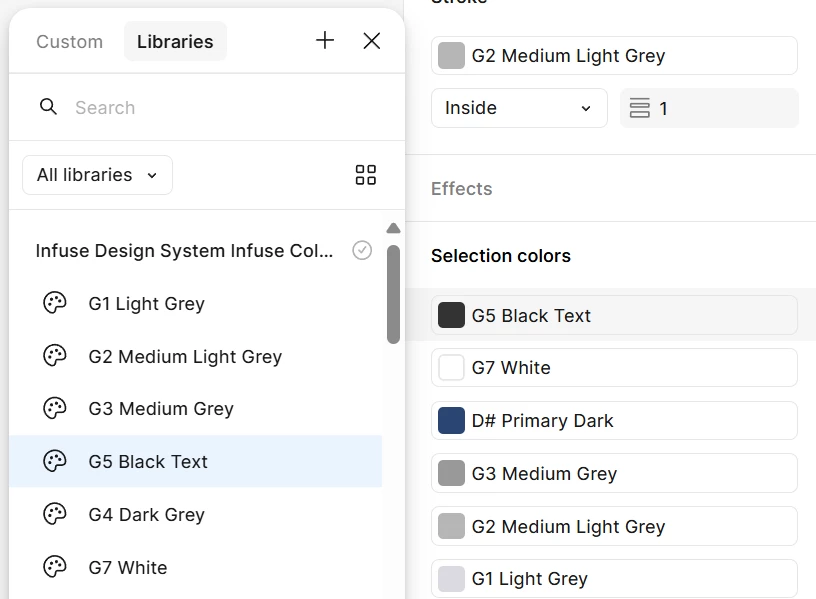Click the search magnifier icon
816x599 pixels.
[48, 107]
